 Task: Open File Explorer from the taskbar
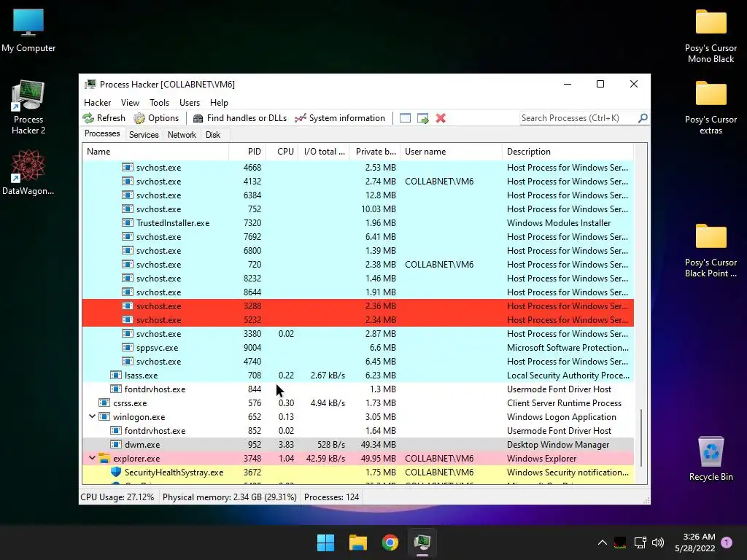[x=357, y=542]
